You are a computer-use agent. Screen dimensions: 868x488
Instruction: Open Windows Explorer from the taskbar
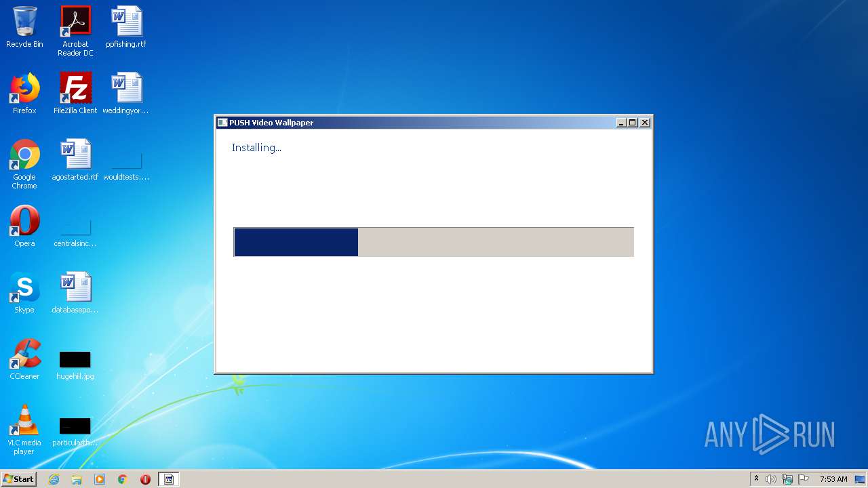point(77,479)
